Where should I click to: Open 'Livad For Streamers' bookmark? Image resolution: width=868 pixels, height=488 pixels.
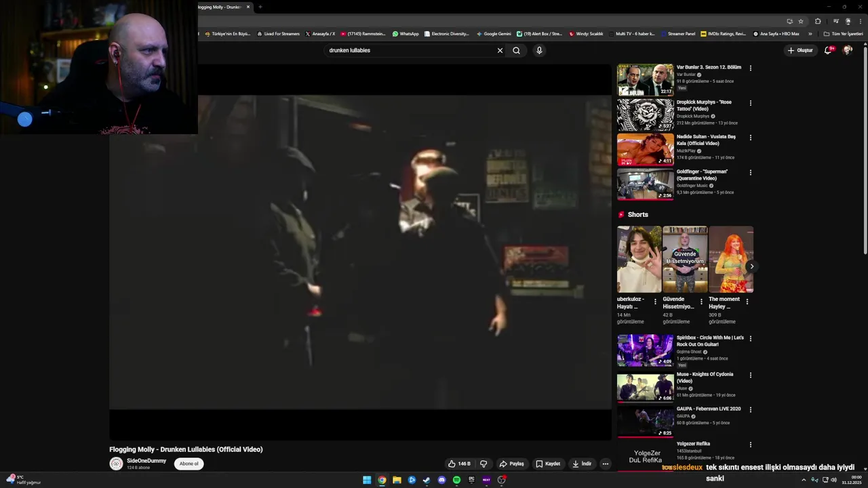coord(279,34)
